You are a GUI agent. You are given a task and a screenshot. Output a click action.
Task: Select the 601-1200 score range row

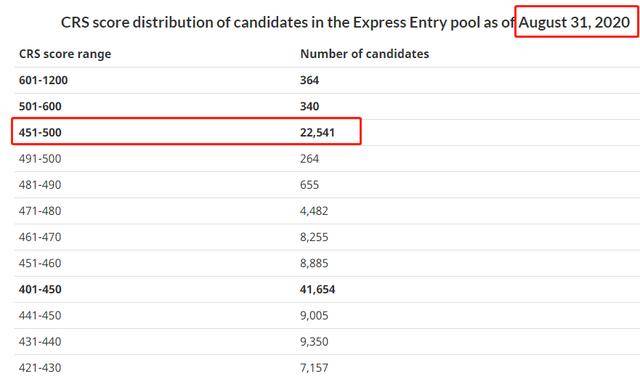click(x=327, y=80)
